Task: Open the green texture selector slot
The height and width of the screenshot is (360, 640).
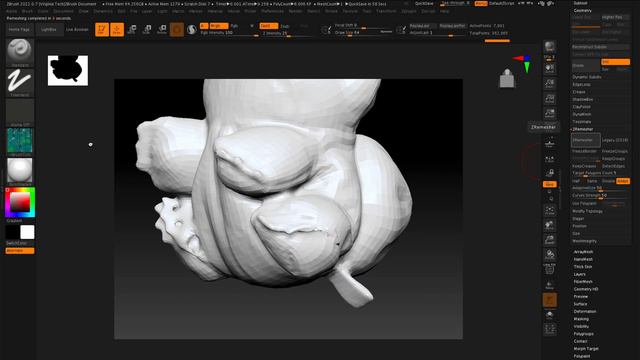Action: coord(20,141)
